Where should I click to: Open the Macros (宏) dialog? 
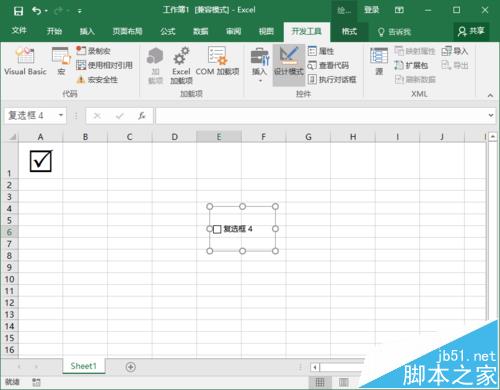coord(61,61)
